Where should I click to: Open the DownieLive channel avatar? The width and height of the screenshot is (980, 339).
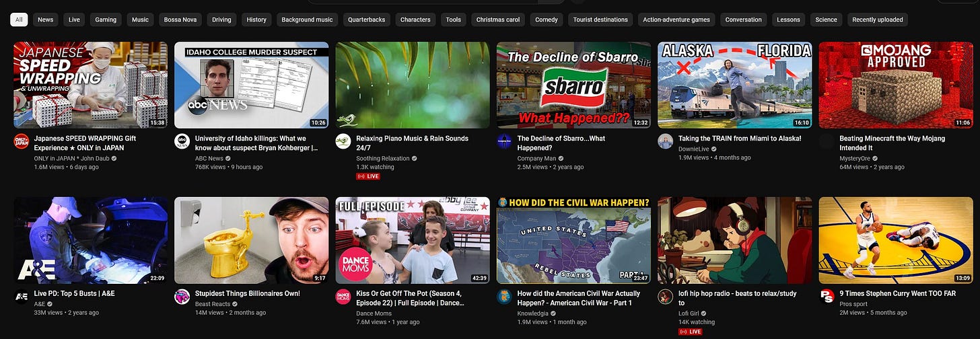click(666, 141)
